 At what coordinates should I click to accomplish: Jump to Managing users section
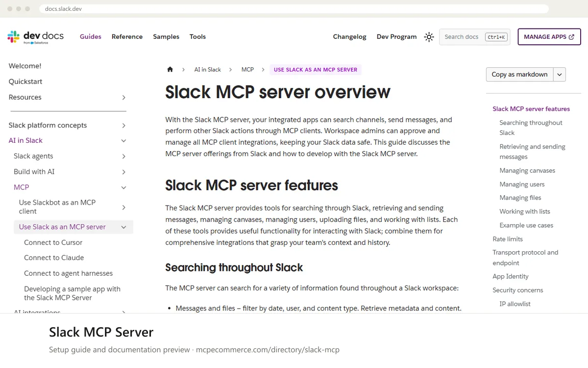[522, 184]
